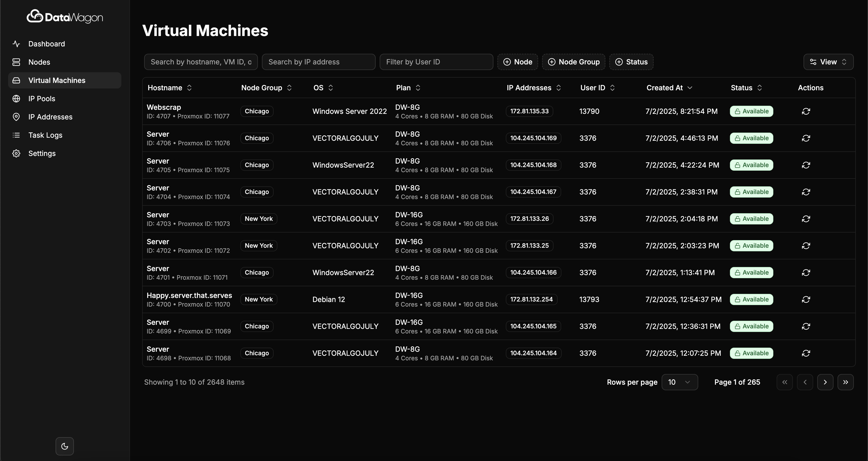
Task: Open Task Logs in sidebar
Action: pos(45,135)
